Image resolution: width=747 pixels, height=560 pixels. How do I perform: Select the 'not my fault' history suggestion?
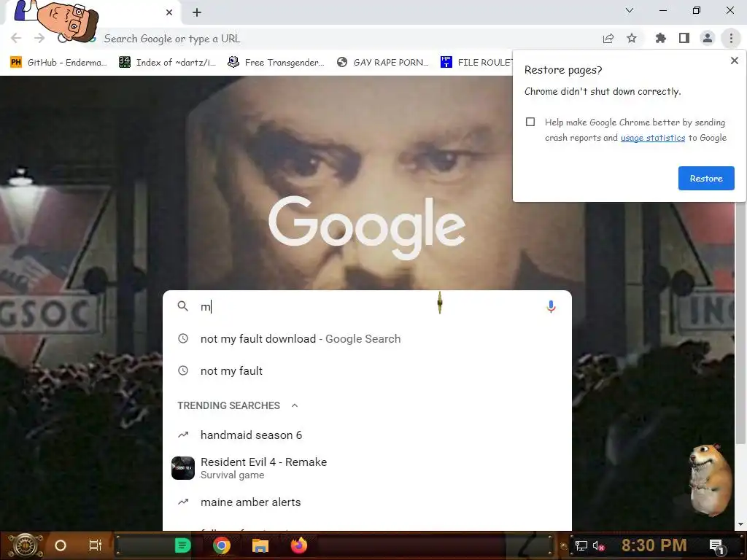367,370
